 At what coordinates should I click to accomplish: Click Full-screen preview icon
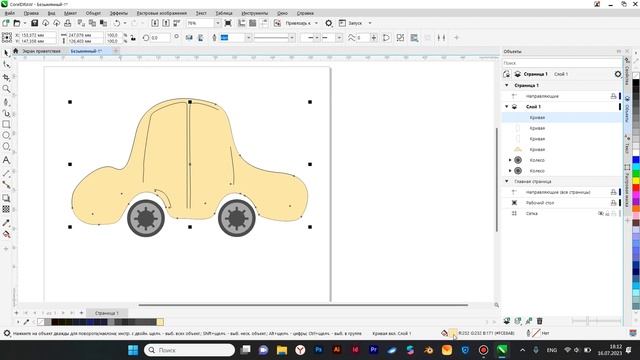coord(228,23)
